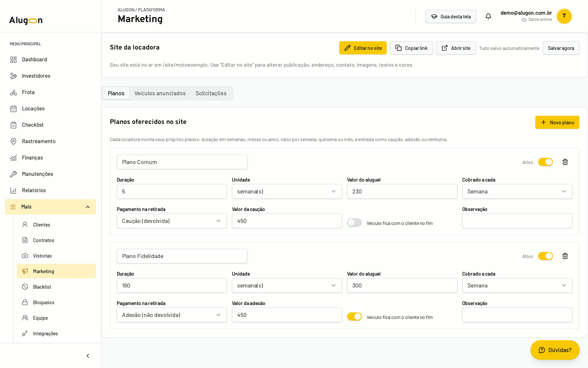Open Checklist in sidebar
The width and height of the screenshot is (588, 368).
coord(50,125)
